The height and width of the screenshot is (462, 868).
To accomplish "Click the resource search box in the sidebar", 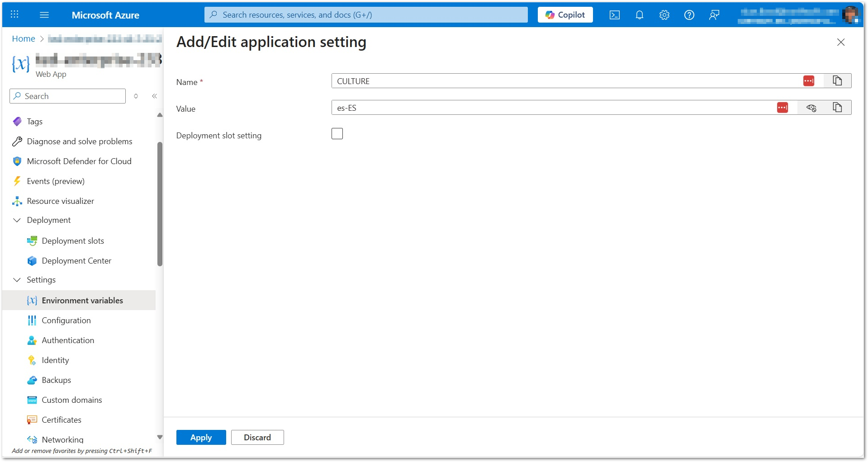I will click(67, 96).
